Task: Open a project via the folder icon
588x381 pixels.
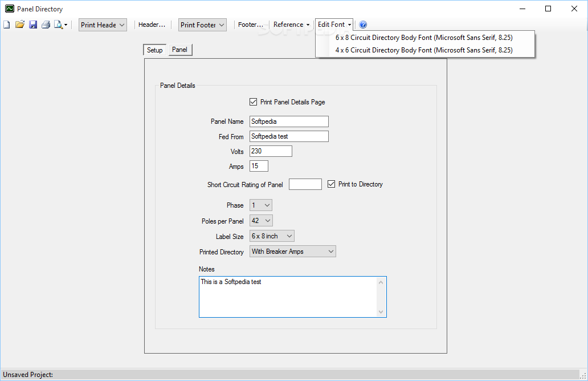Action: pyautogui.click(x=20, y=25)
